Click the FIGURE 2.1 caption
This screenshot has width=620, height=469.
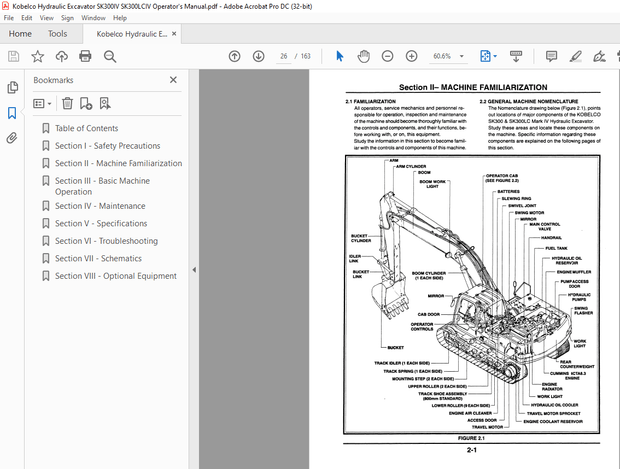click(471, 438)
